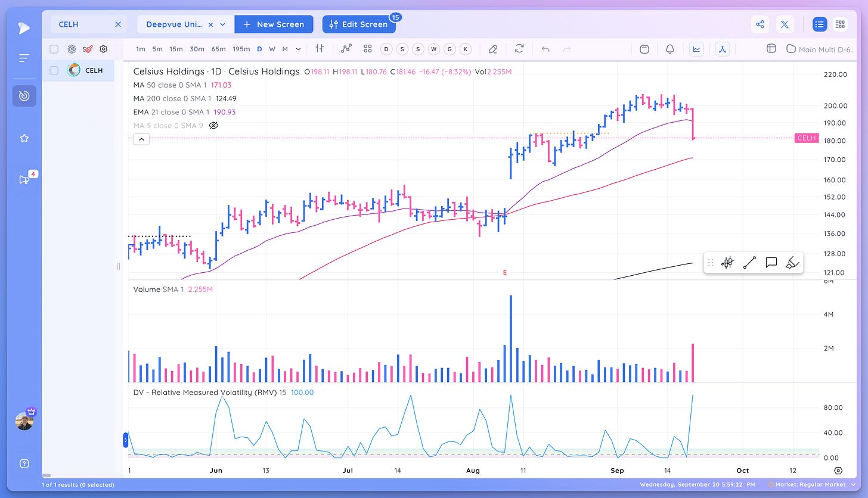Click the line study chart icon
This screenshot has width=868, height=498.
click(x=346, y=49)
